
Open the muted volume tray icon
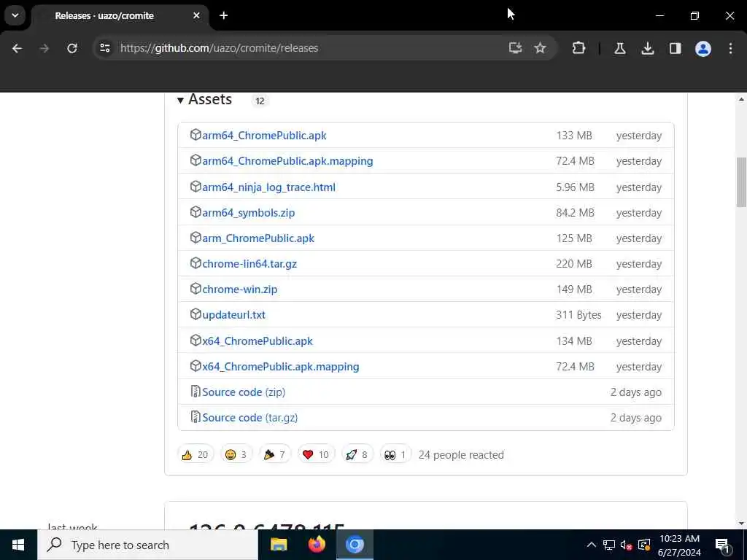[x=627, y=545]
